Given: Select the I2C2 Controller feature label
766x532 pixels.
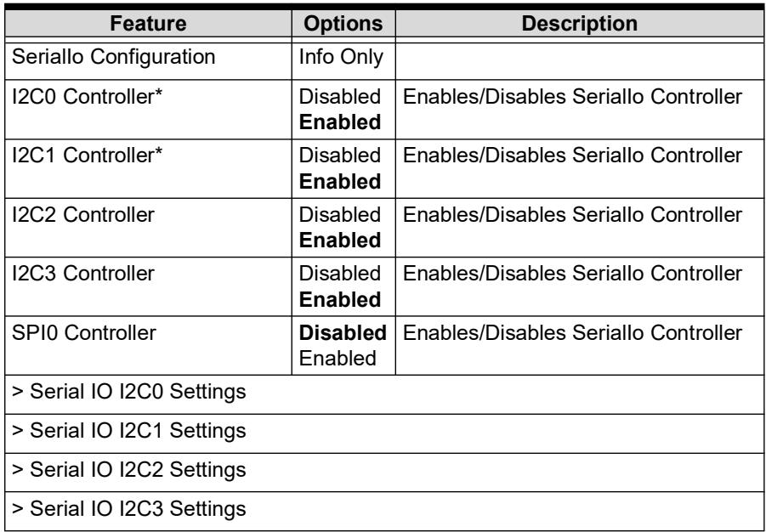Looking at the screenshot, I should tap(83, 215).
